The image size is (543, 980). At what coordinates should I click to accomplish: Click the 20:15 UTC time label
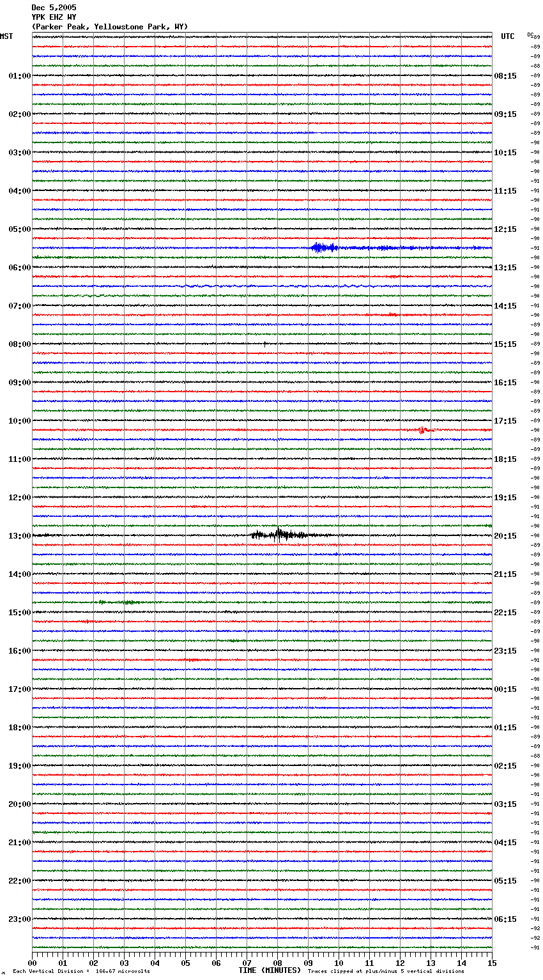[x=505, y=536]
